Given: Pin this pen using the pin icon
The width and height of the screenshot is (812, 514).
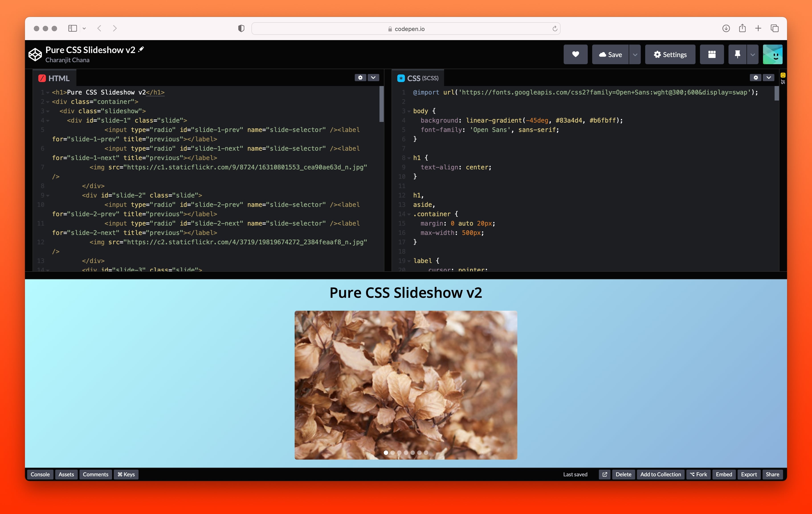Looking at the screenshot, I should tap(737, 54).
